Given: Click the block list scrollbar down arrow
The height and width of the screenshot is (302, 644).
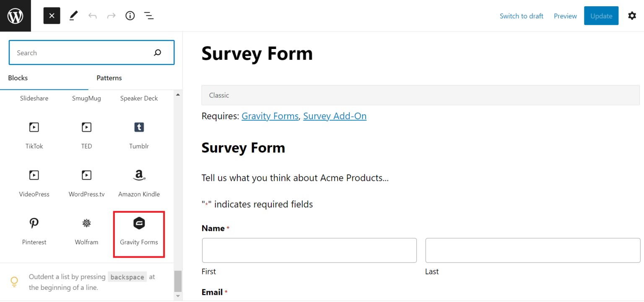Looking at the screenshot, I should click(178, 296).
